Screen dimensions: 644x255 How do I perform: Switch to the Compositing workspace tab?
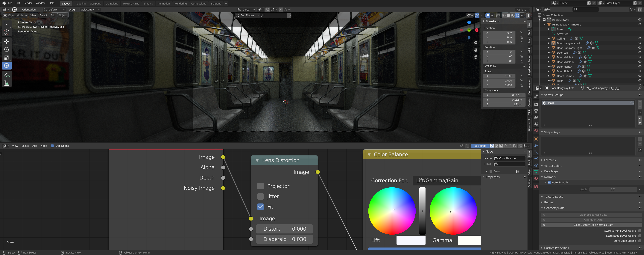coord(198,4)
